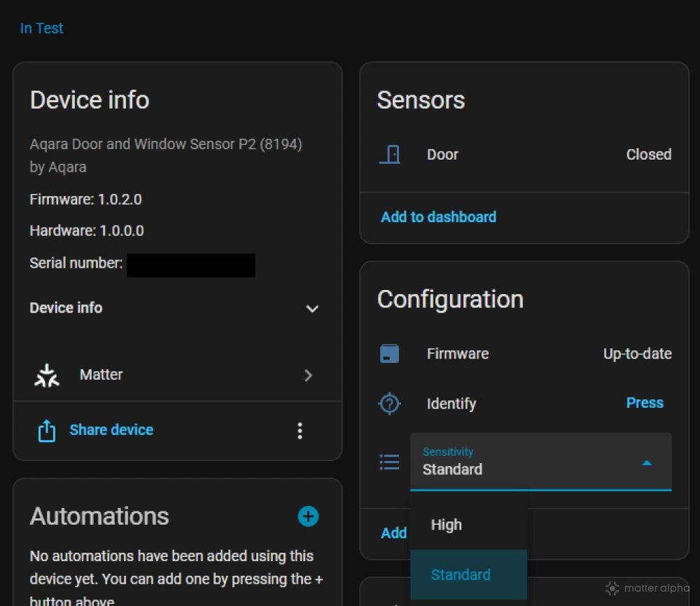Click Add to dashboard in Sensors
This screenshot has width=700, height=606.
(438, 217)
